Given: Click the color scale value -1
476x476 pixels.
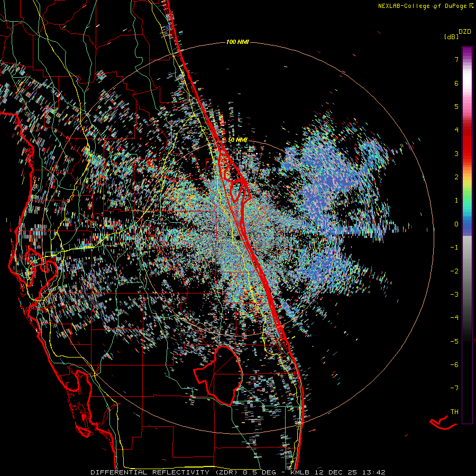Looking at the screenshot, I should (x=454, y=248).
